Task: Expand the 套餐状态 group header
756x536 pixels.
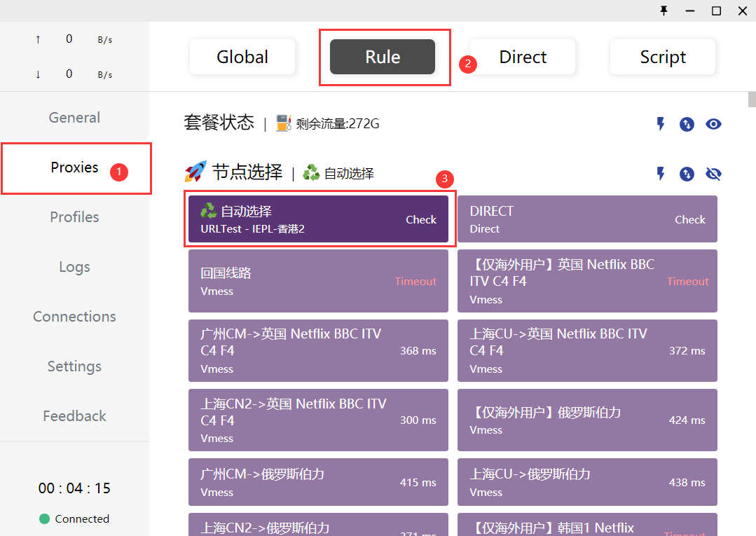Action: tap(219, 123)
